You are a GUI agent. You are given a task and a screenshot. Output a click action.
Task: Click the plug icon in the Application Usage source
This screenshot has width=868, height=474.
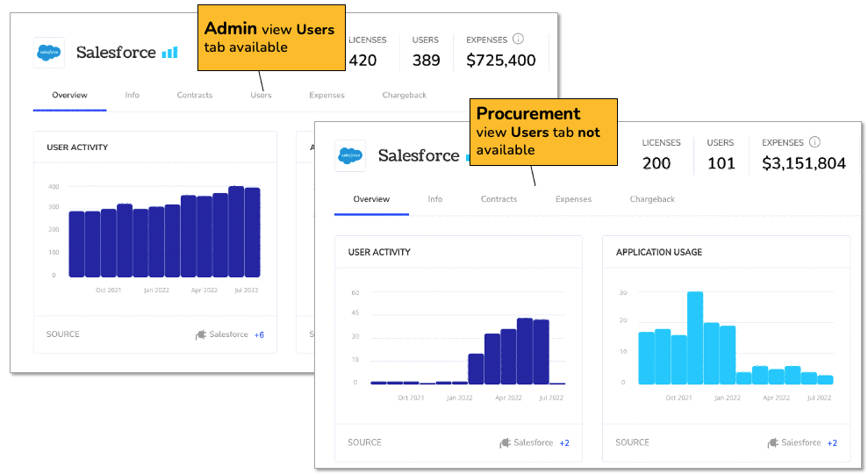coord(773,443)
